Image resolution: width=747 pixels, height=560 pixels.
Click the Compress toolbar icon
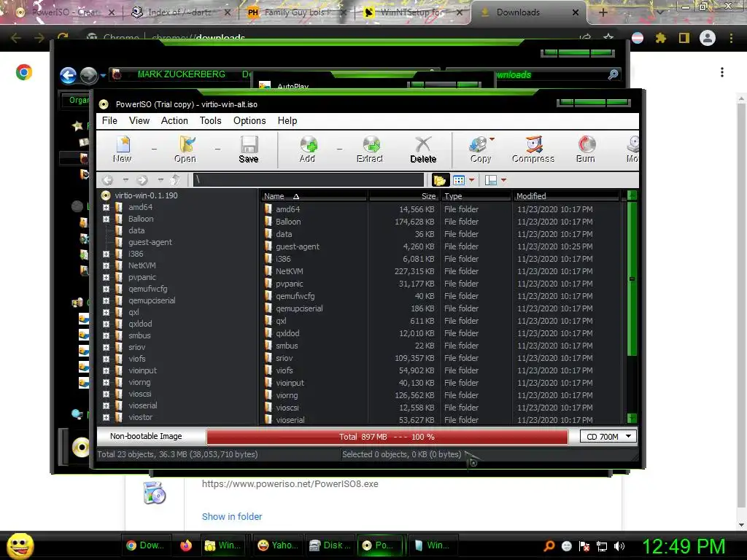(533, 149)
